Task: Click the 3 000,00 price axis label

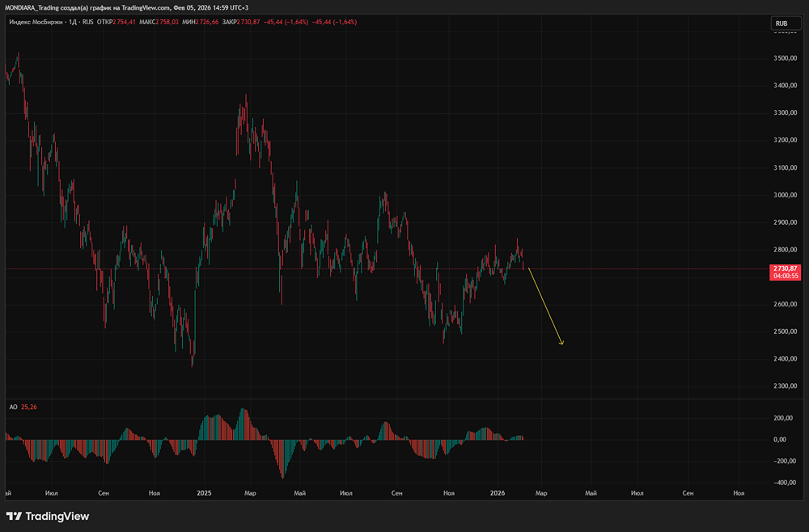Action: pyautogui.click(x=786, y=195)
